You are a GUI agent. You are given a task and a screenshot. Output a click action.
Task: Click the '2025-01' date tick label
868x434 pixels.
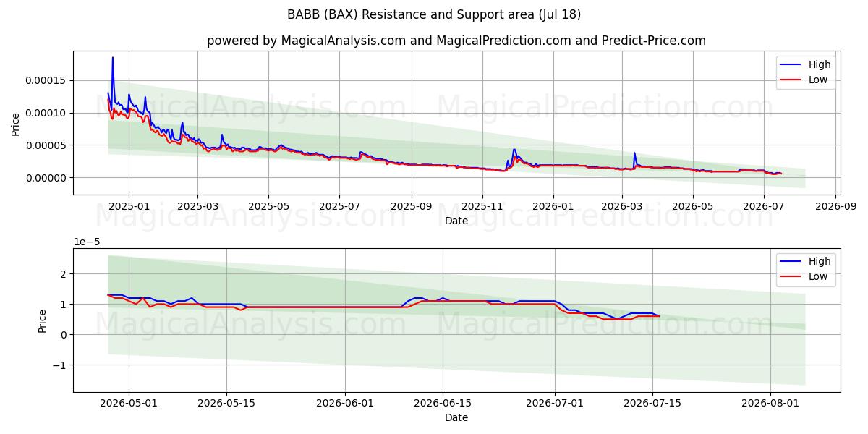tap(129, 206)
